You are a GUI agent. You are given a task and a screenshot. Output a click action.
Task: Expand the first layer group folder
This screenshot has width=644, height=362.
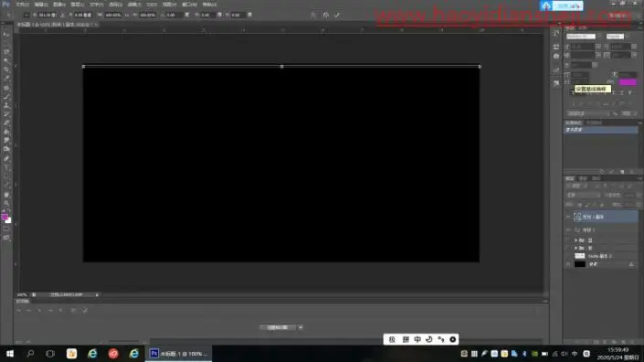pyautogui.click(x=575, y=240)
